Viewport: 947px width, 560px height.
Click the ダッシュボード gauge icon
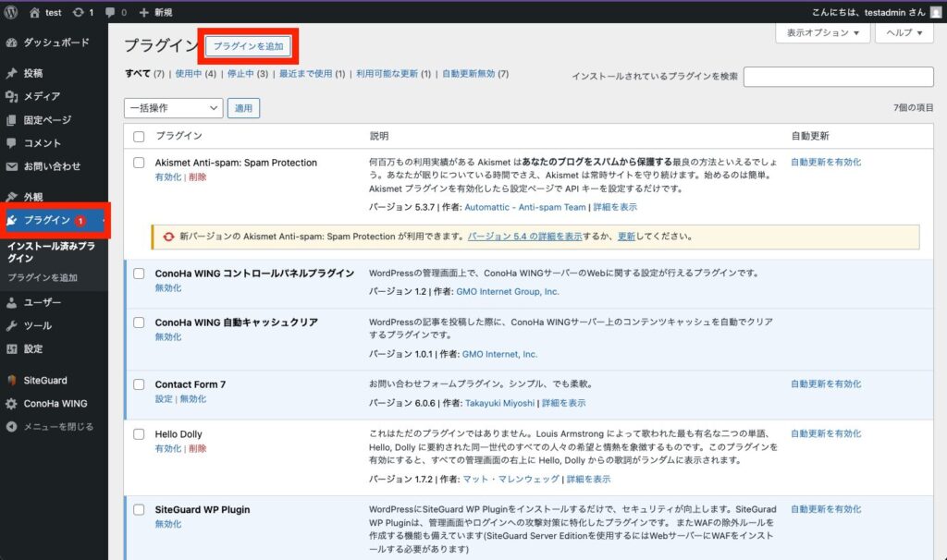tap(11, 43)
